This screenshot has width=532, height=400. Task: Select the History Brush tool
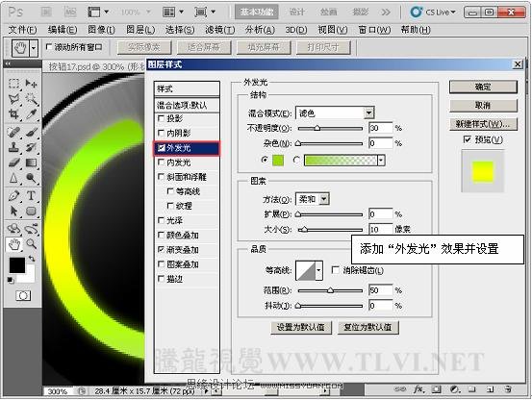point(31,147)
